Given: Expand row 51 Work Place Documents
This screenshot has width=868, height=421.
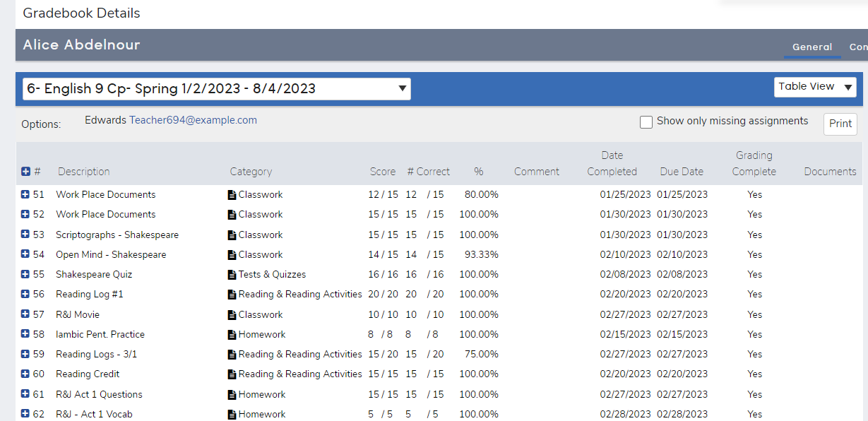Looking at the screenshot, I should [25, 194].
